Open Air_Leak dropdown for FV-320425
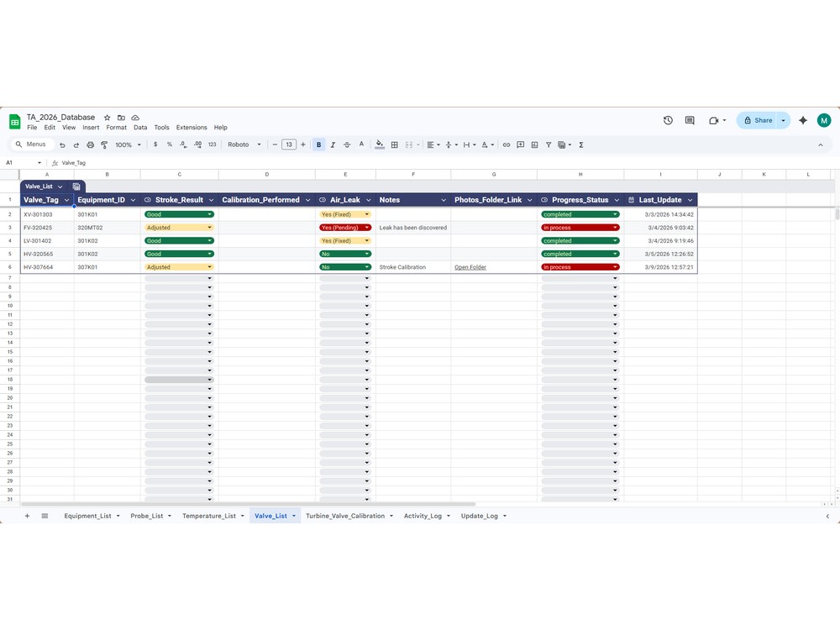 coord(367,228)
